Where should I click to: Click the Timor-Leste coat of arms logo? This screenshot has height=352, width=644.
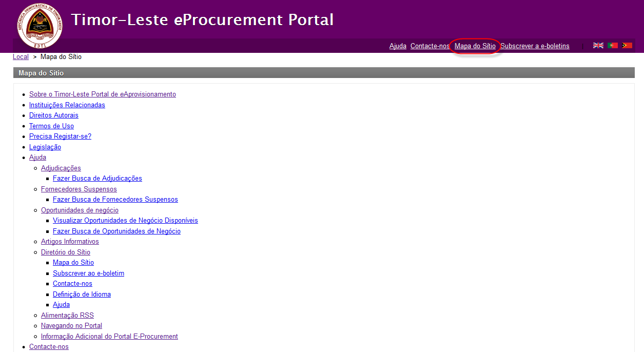40,25
